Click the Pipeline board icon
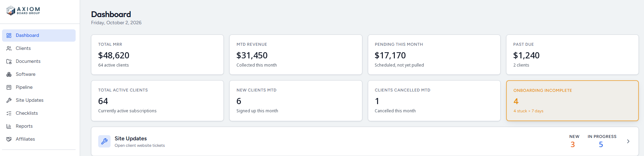Viewport: 644px width, 156px height. [9, 87]
